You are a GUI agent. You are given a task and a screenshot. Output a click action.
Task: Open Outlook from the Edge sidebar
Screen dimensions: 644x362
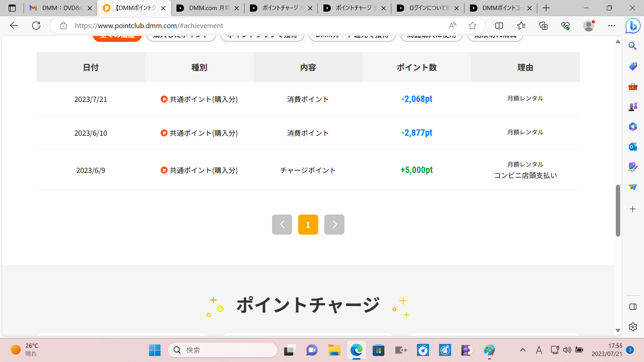click(x=633, y=146)
